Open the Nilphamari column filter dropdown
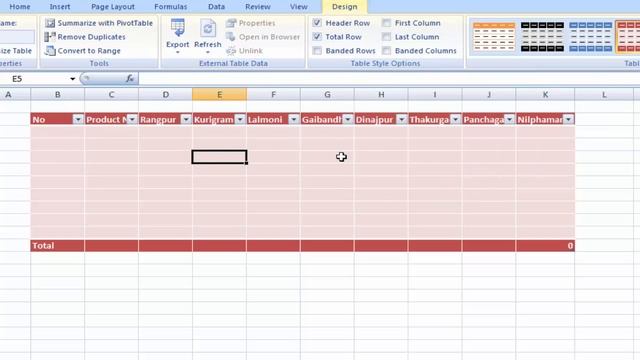This screenshot has width=640, height=360. pyautogui.click(x=569, y=119)
